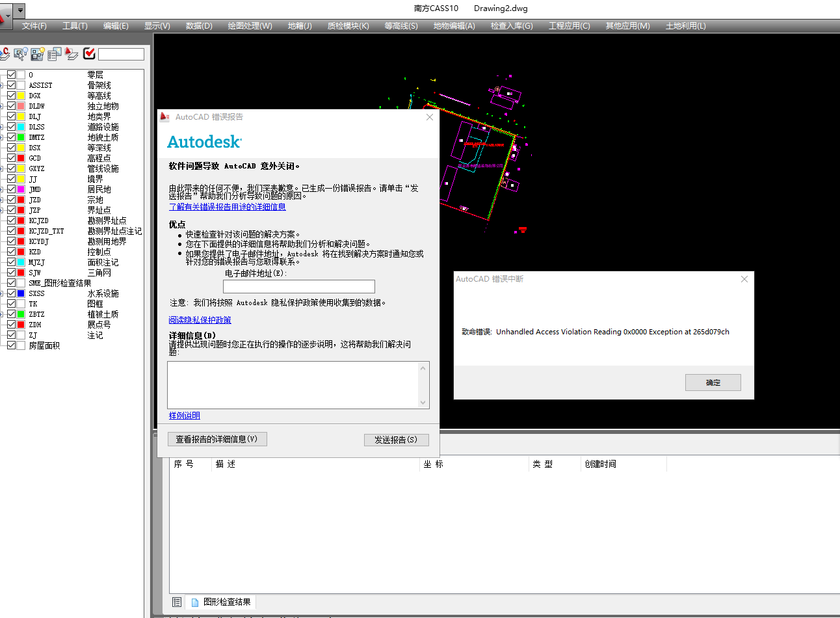840x618 pixels.
Task: Expand the SXSS layer tree node
Action: (x=2, y=293)
